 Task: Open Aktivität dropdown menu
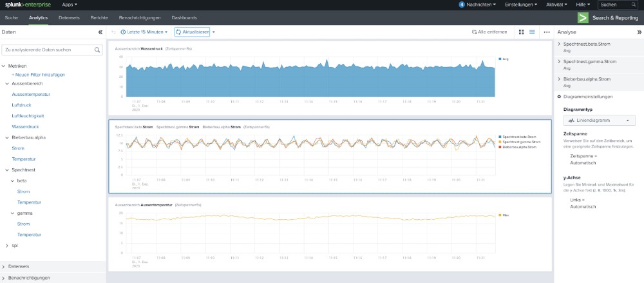tap(556, 5)
